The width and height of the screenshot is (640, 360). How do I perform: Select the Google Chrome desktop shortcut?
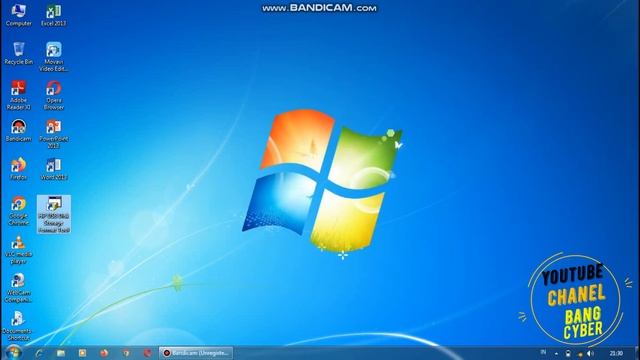click(x=18, y=211)
